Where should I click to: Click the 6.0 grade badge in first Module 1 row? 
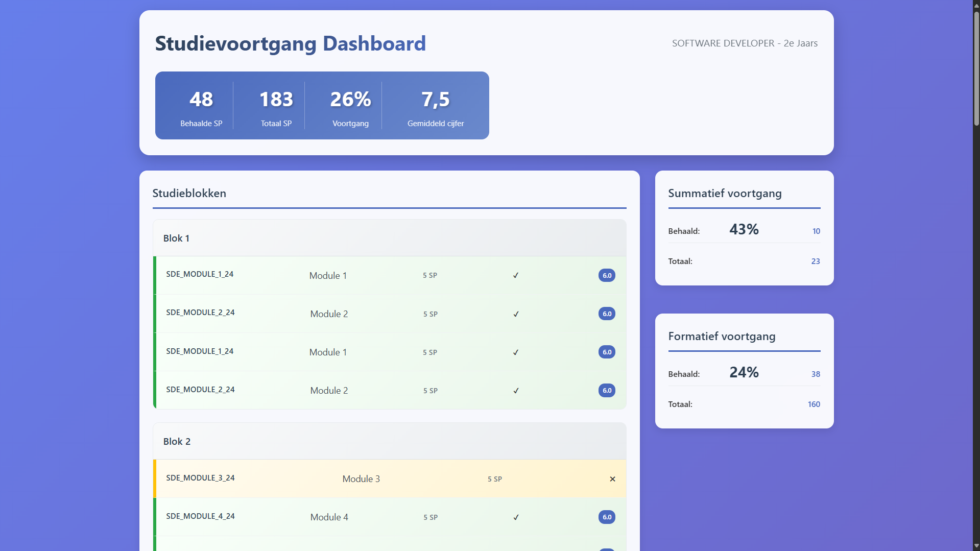click(x=607, y=275)
